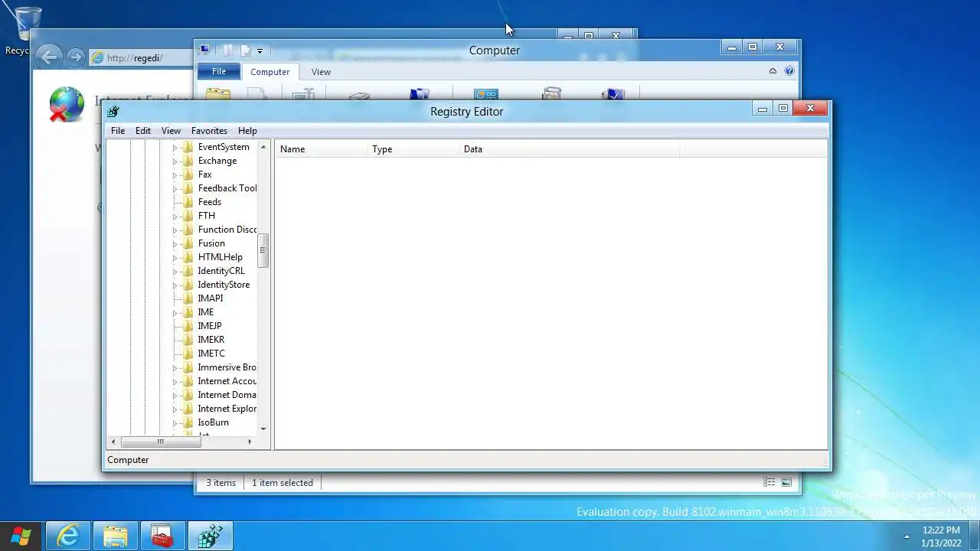Select the IMAPI folder icon
The image size is (980, 551).
188,298
